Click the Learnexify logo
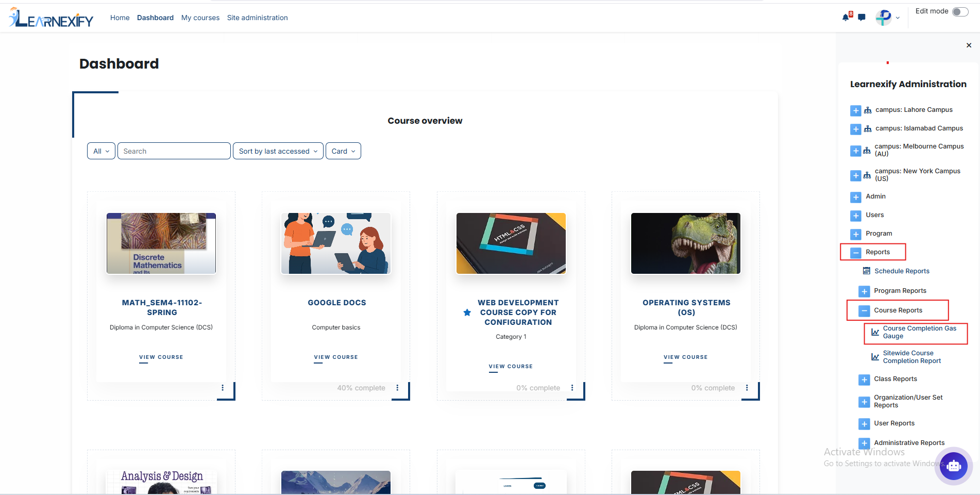The height and width of the screenshot is (495, 980). pos(51,18)
